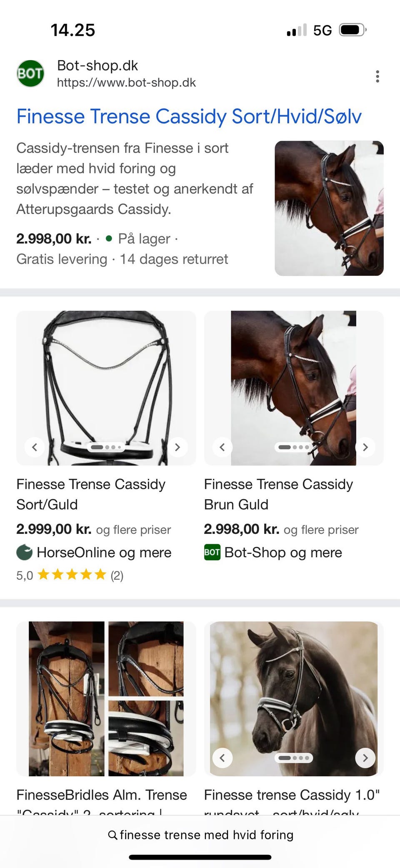Tap the search magnifier icon in bottom bar
Image resolution: width=400 pixels, height=868 pixels.
pyautogui.click(x=112, y=835)
